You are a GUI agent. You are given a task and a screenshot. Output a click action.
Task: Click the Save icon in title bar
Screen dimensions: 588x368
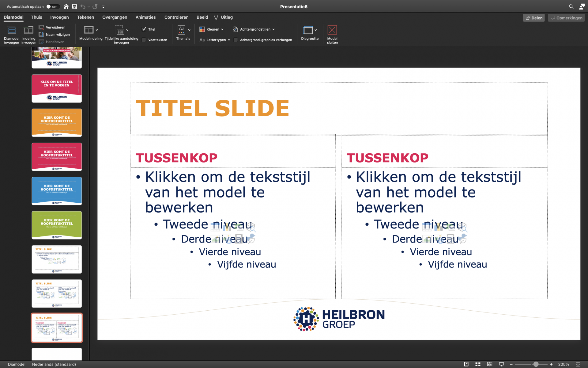coord(74,6)
